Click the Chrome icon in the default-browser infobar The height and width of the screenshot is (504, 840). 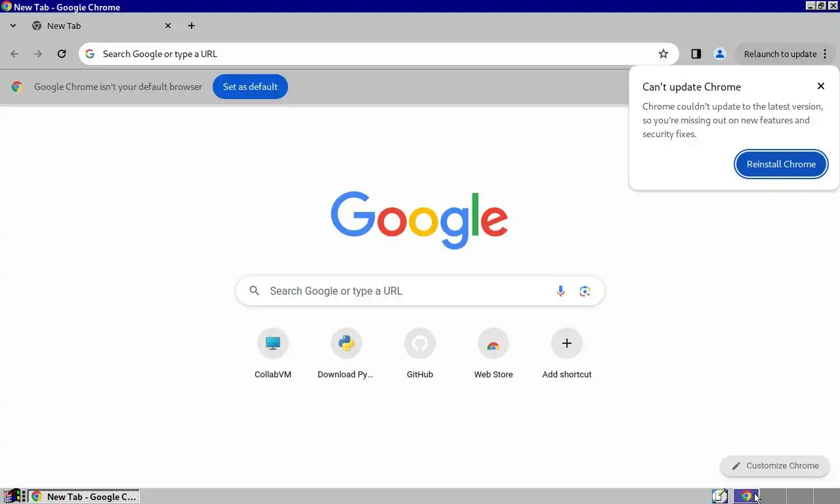[17, 87]
